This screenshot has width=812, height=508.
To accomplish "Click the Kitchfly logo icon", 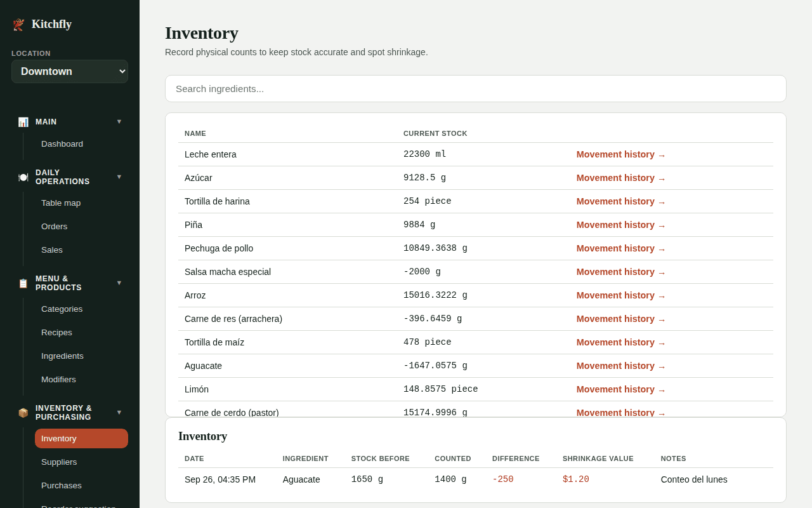I will pos(18,25).
